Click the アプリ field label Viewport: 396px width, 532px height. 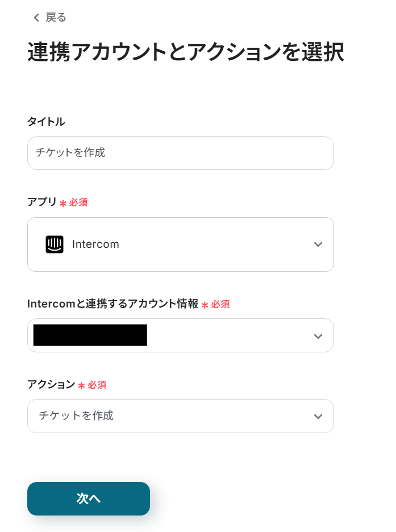pyautogui.click(x=42, y=202)
